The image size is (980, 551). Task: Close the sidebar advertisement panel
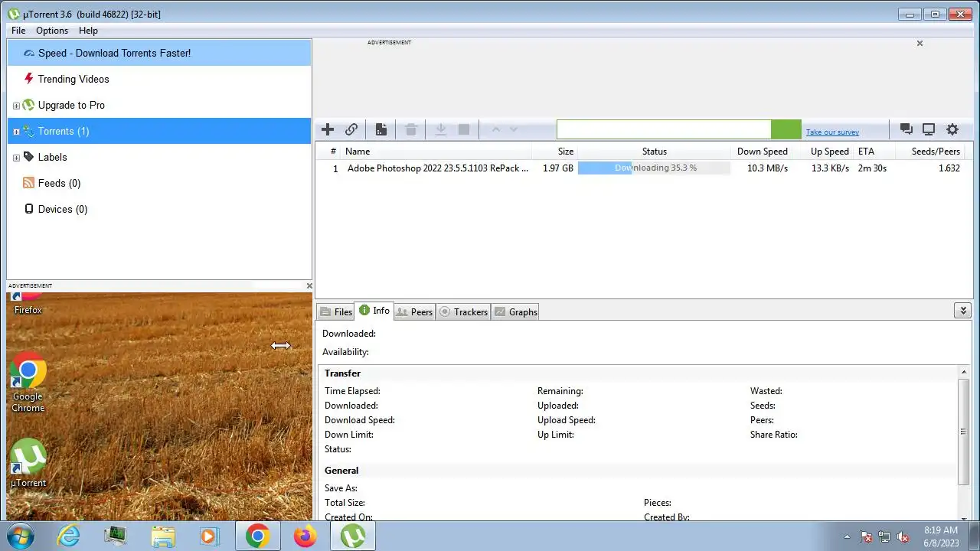[309, 285]
